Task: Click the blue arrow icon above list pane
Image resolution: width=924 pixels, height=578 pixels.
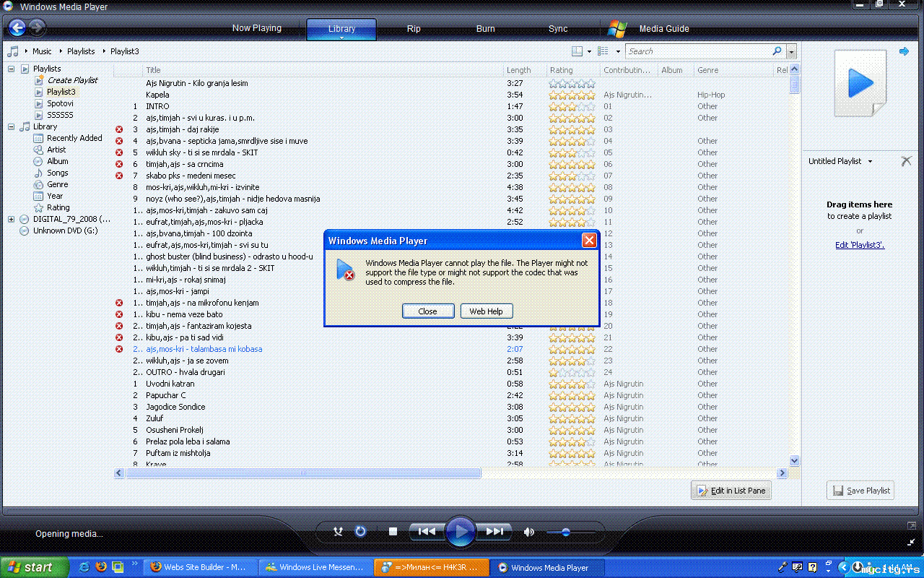Action: (904, 51)
